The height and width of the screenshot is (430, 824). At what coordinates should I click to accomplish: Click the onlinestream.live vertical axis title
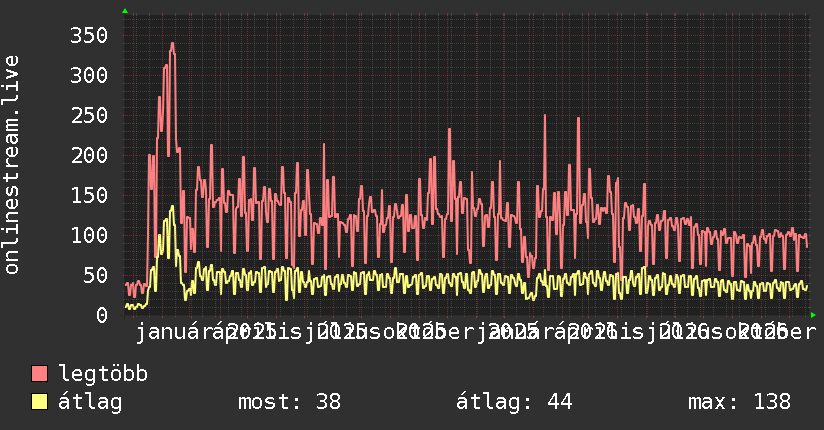click(11, 165)
